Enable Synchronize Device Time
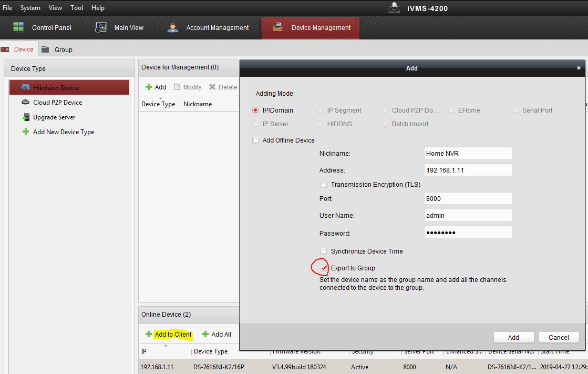The height and width of the screenshot is (374, 588). (324, 251)
